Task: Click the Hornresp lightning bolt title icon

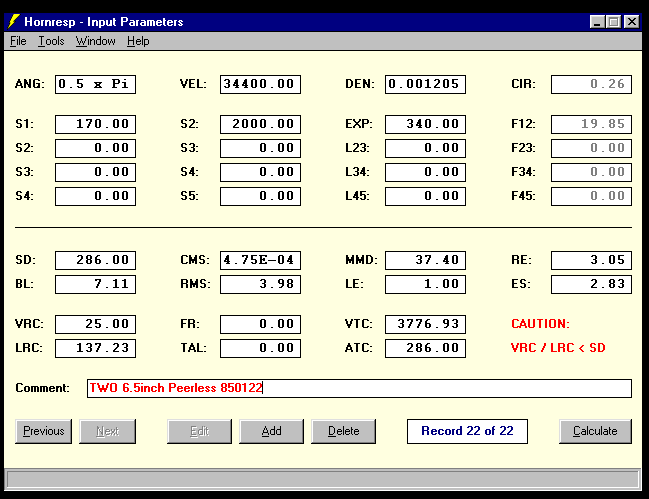Action: (x=14, y=22)
